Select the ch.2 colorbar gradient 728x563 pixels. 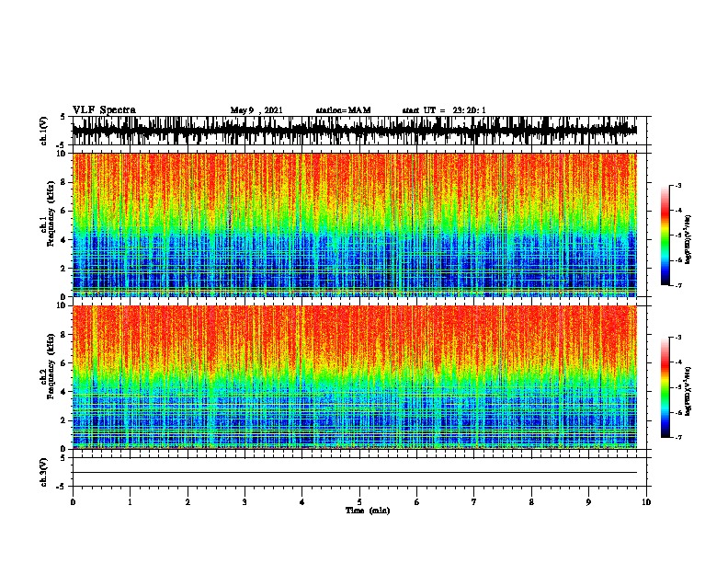coord(665,387)
